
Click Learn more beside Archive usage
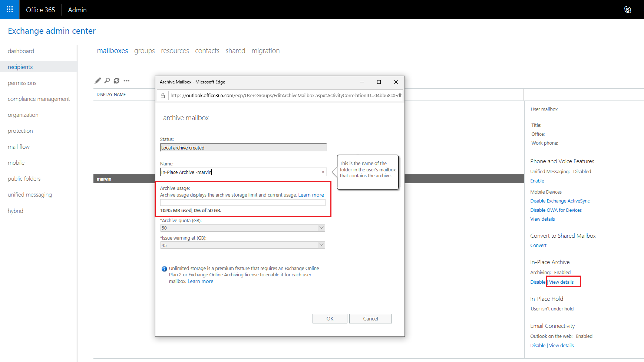311,195
